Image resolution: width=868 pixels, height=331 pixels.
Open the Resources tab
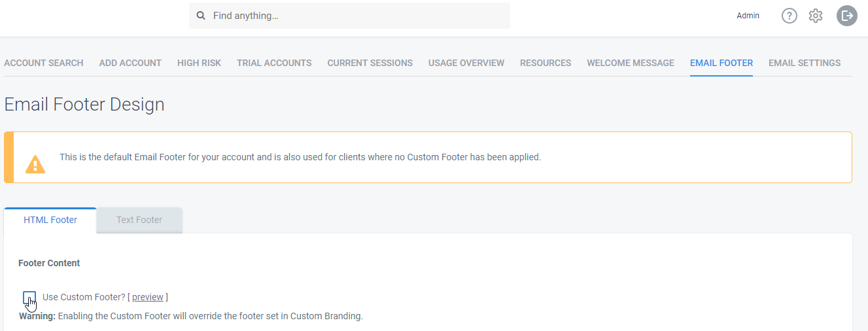(546, 63)
